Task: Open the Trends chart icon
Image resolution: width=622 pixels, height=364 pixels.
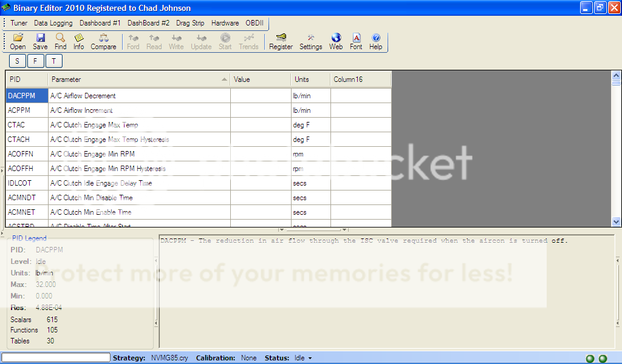Action: pyautogui.click(x=248, y=42)
